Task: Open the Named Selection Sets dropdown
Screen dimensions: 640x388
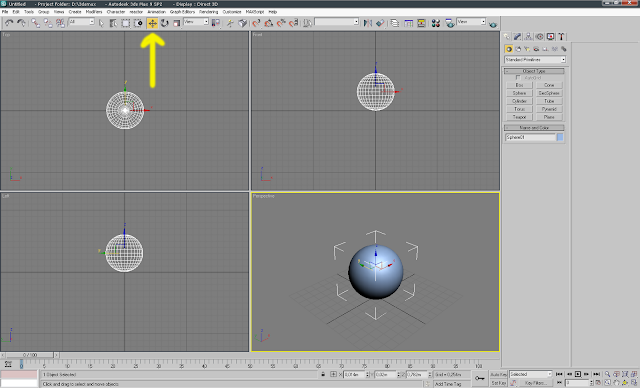Action: pyautogui.click(x=337, y=22)
